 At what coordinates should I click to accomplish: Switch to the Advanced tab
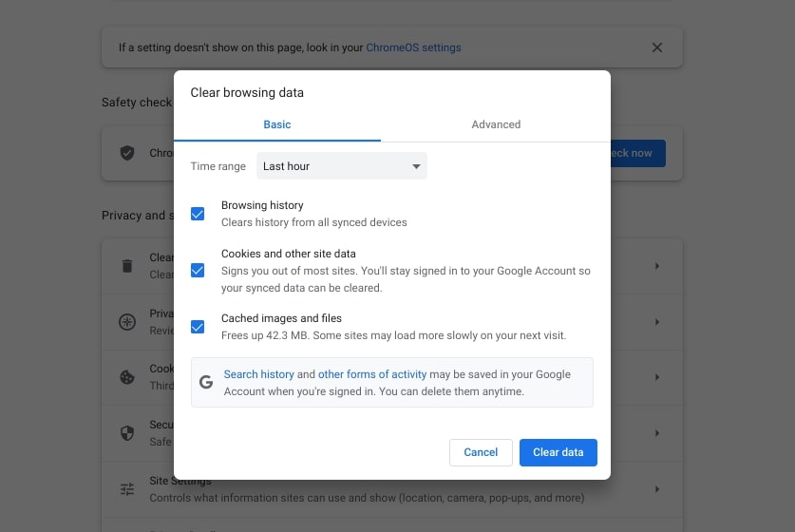[496, 124]
